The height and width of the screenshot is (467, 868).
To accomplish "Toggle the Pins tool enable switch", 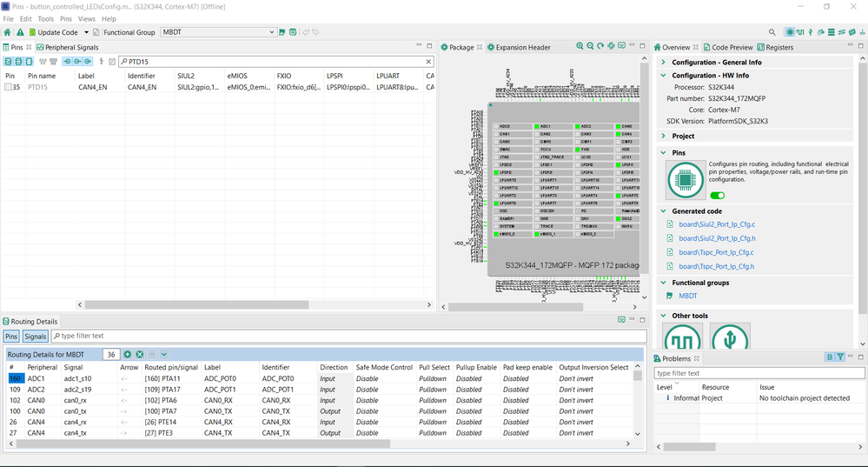I will pyautogui.click(x=718, y=195).
